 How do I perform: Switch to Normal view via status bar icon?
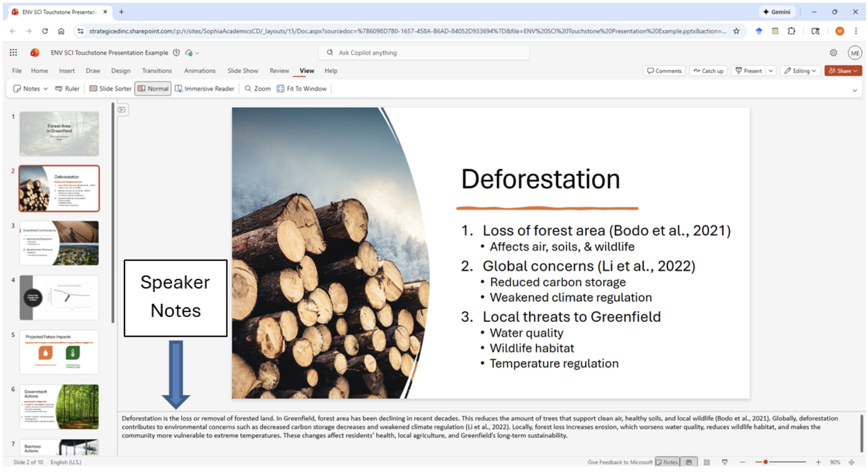pyautogui.click(x=689, y=462)
